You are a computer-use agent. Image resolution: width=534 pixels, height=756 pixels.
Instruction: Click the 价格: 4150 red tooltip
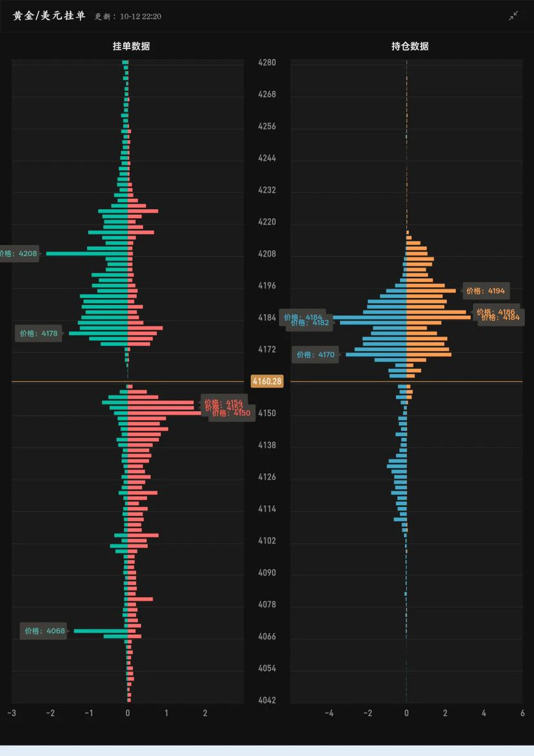pos(232,413)
